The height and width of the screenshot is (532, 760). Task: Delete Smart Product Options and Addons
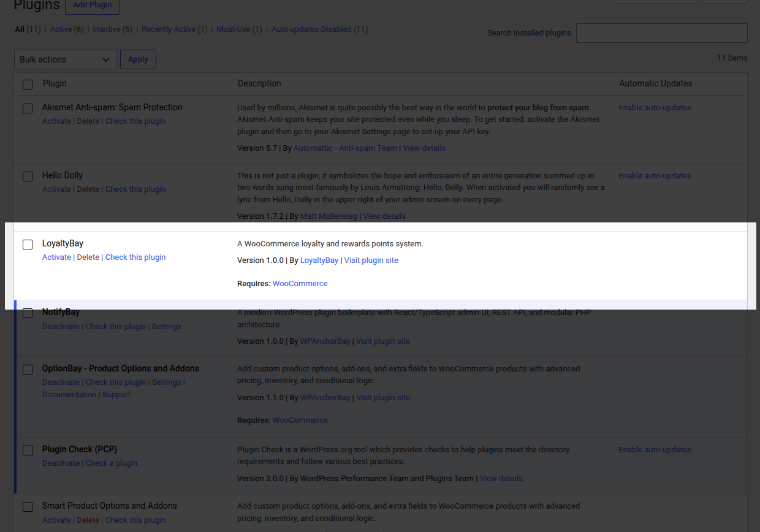(x=88, y=520)
